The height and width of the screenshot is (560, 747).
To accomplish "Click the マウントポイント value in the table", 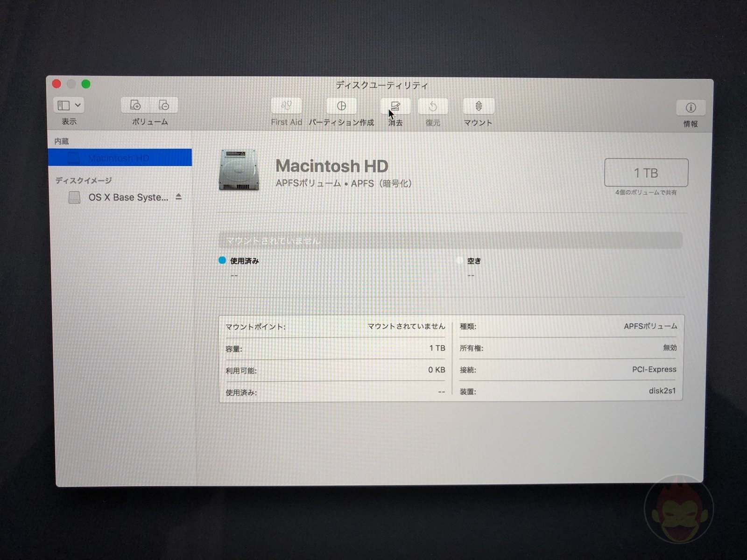I will click(x=406, y=326).
